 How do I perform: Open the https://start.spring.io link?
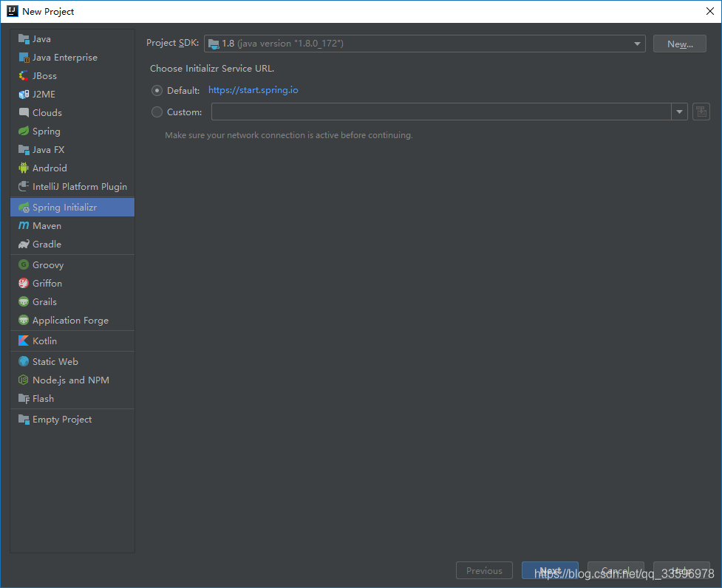253,90
